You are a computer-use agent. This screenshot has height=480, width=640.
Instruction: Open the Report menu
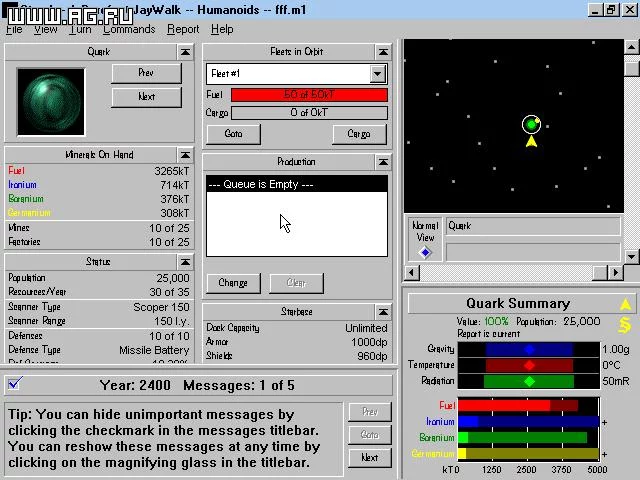183,29
